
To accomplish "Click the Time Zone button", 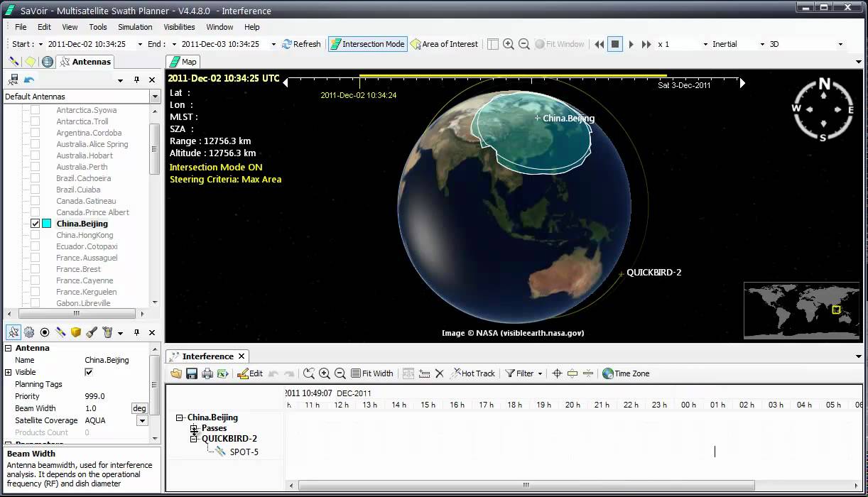I will coord(626,373).
